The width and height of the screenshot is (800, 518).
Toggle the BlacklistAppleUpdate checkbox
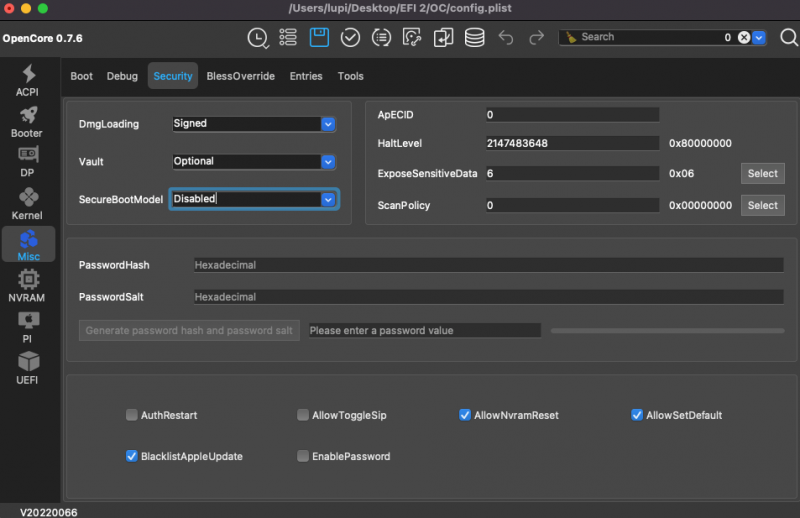click(132, 456)
